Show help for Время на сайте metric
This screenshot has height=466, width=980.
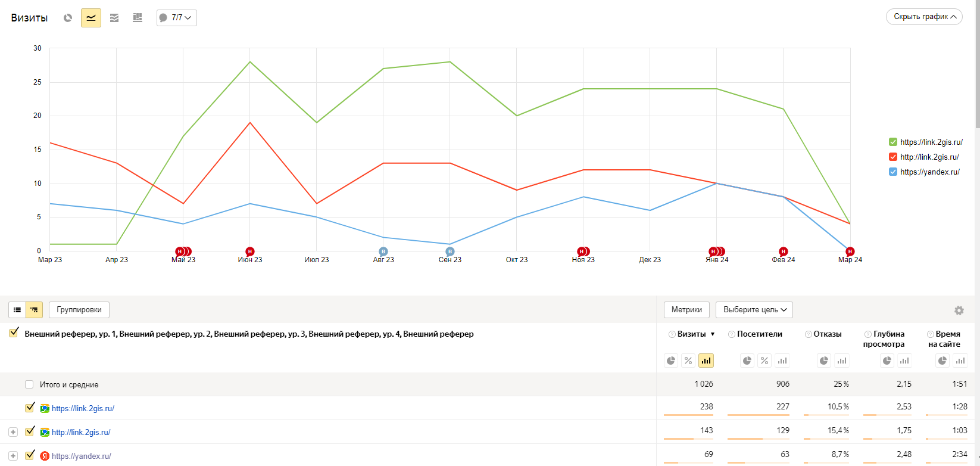[x=931, y=334]
